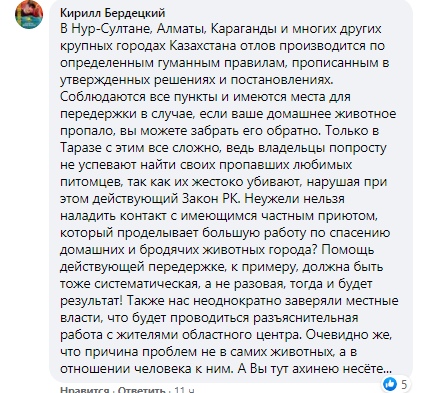Screen dimensions: 438x393
Task: Click the word Нур-Султане in comment
Action: pyautogui.click(x=111, y=29)
